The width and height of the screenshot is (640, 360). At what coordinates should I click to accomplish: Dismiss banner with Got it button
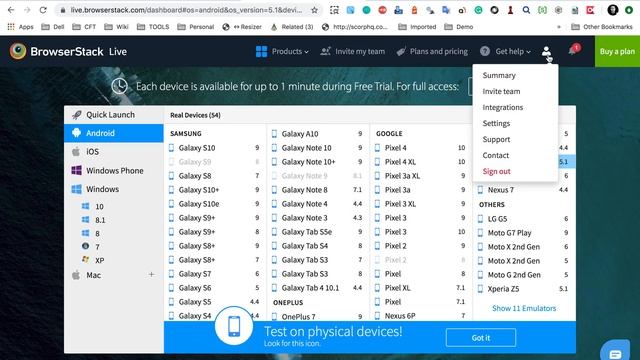click(481, 338)
